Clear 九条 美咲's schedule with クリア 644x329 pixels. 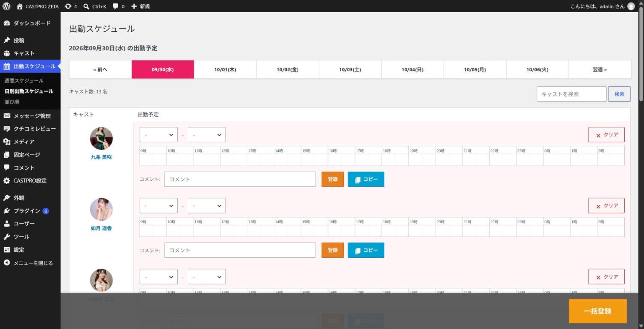[x=606, y=135]
